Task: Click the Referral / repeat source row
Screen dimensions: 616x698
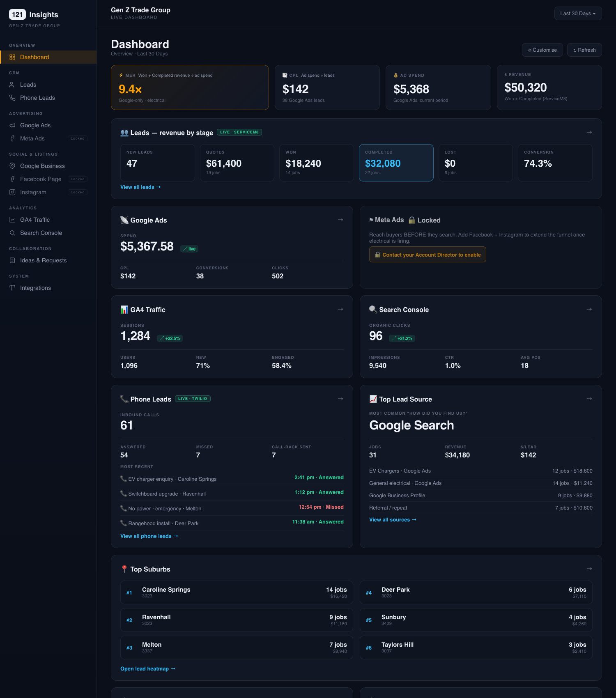Action: (481, 508)
